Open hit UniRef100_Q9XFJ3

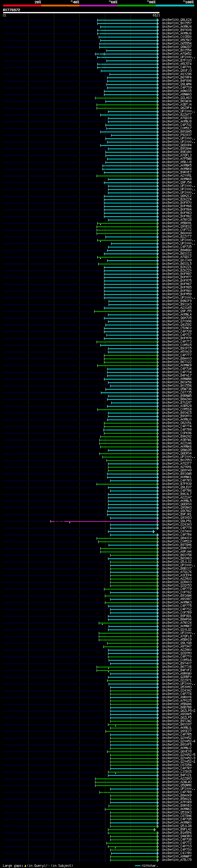[x=177, y=71]
